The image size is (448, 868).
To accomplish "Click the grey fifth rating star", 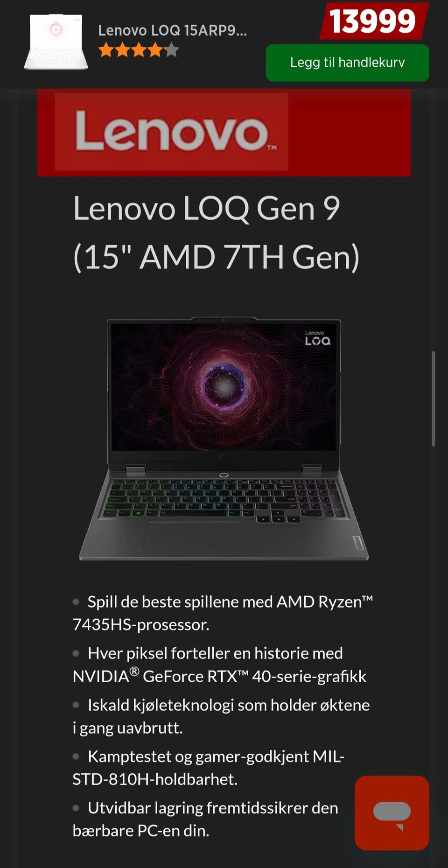I will coord(171,49).
